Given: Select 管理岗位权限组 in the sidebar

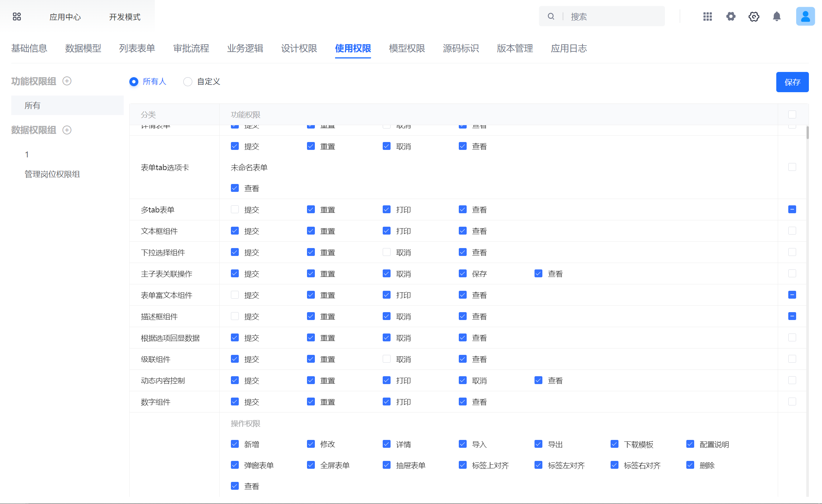Looking at the screenshot, I should click(52, 174).
